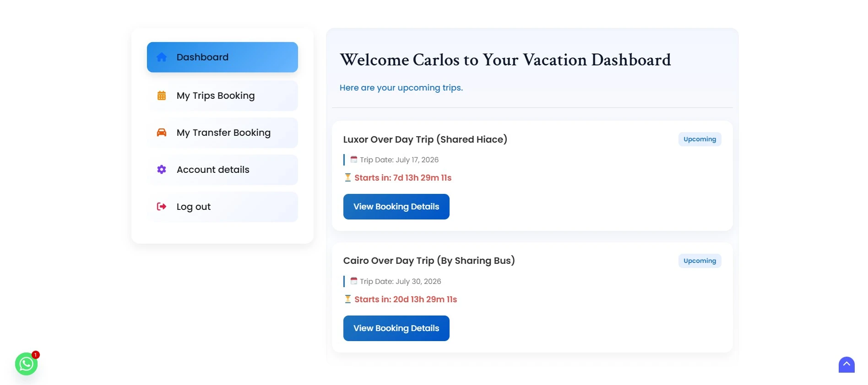Click the calendar icon by July 30 date

coord(354,281)
